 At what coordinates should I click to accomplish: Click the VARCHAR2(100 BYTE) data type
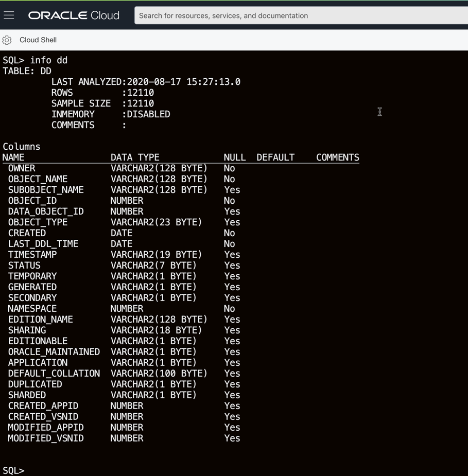pos(159,374)
